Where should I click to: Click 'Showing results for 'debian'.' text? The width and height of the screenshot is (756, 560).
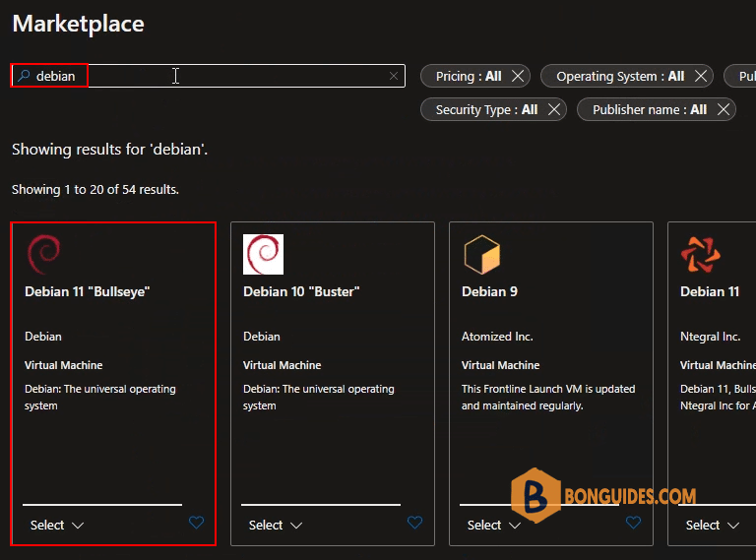[109, 150]
